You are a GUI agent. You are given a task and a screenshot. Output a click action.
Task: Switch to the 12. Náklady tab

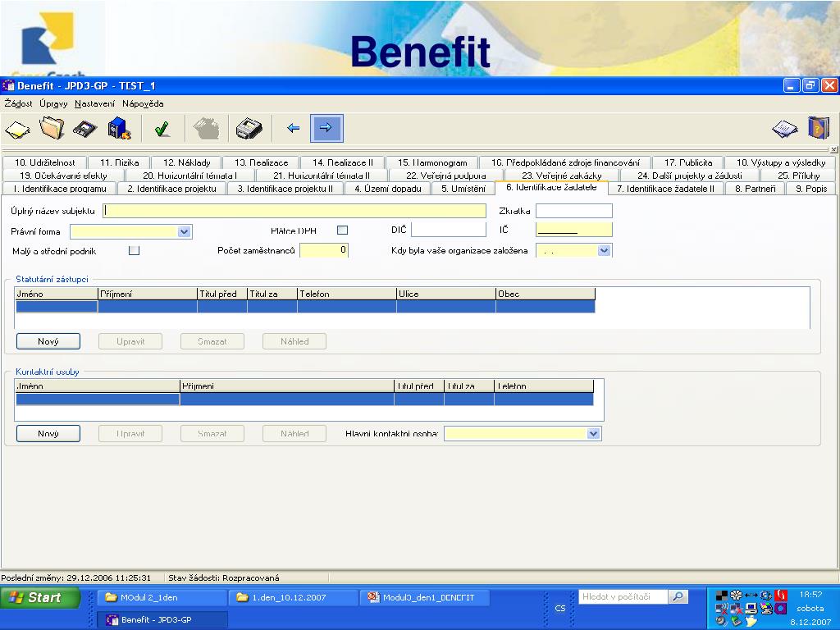pyautogui.click(x=186, y=162)
